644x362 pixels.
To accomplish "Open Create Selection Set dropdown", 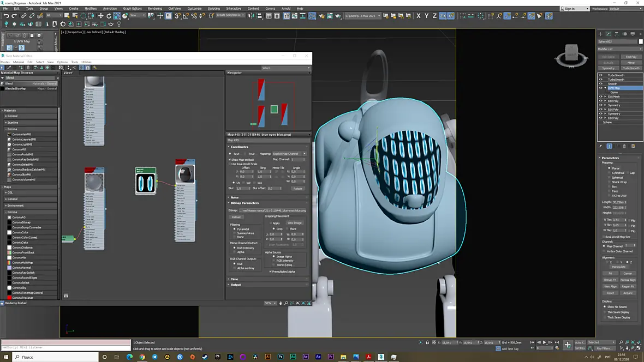I will (x=230, y=16).
